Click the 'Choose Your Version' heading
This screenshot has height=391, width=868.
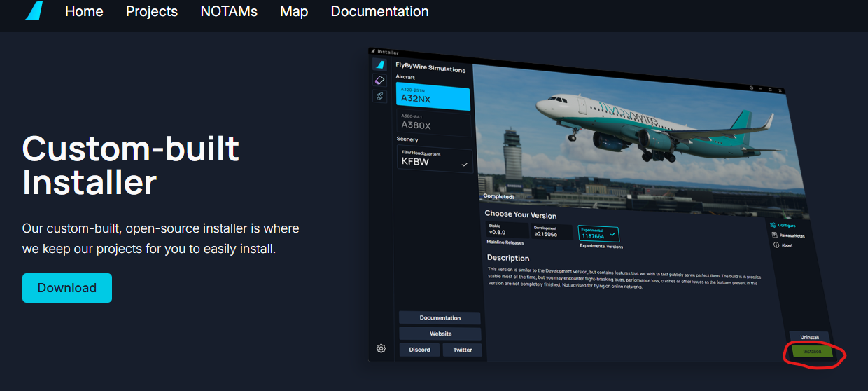coord(521,214)
